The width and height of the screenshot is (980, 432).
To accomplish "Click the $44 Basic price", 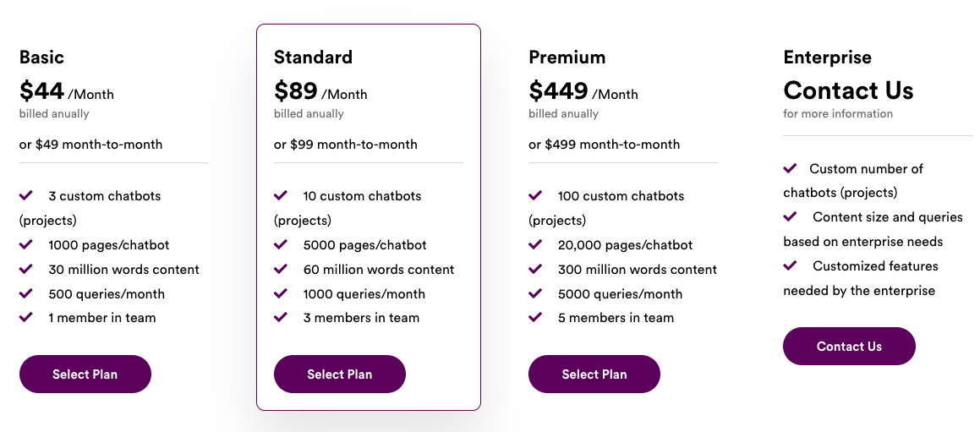I will pos(41,90).
